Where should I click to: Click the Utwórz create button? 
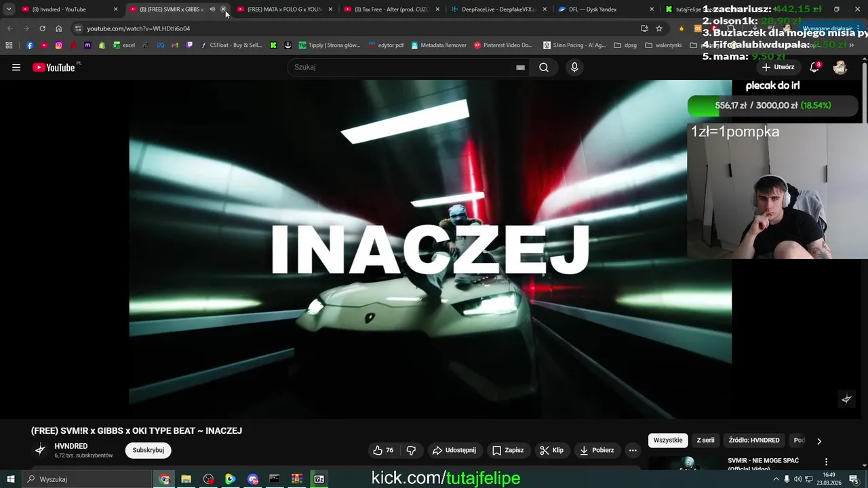778,67
